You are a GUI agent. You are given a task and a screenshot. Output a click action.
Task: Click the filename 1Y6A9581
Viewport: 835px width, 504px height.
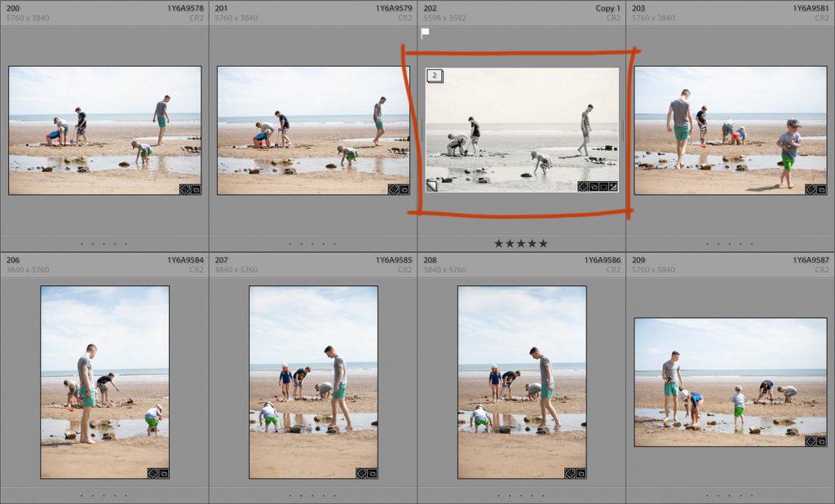tap(811, 8)
